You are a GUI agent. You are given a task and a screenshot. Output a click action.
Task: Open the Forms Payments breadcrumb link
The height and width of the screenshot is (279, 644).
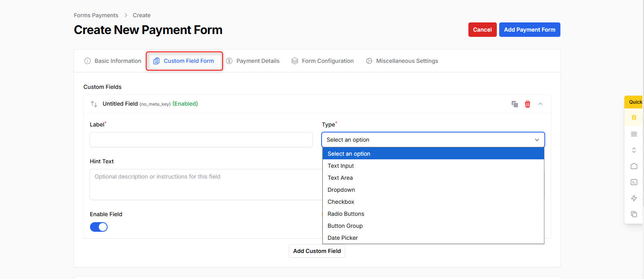(96, 15)
